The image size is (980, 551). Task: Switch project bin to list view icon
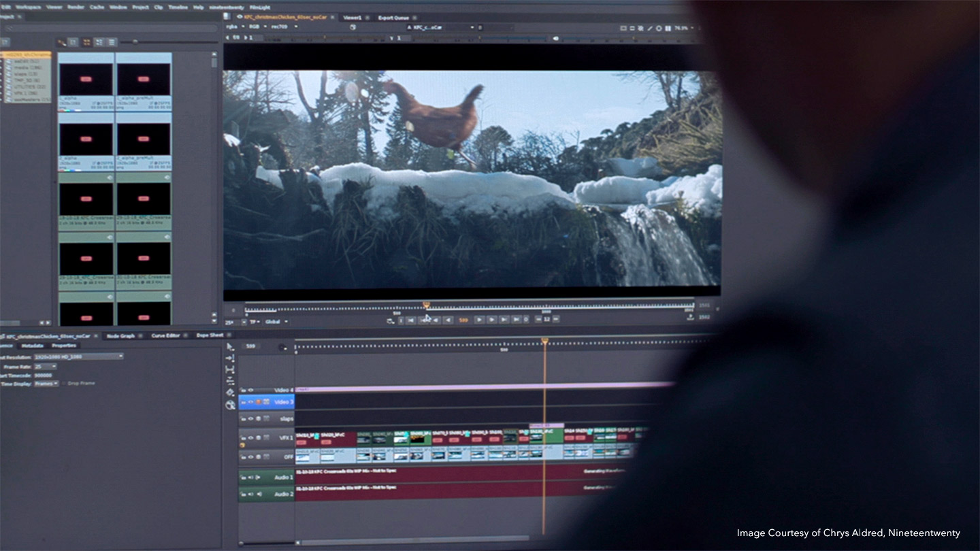pyautogui.click(x=112, y=42)
